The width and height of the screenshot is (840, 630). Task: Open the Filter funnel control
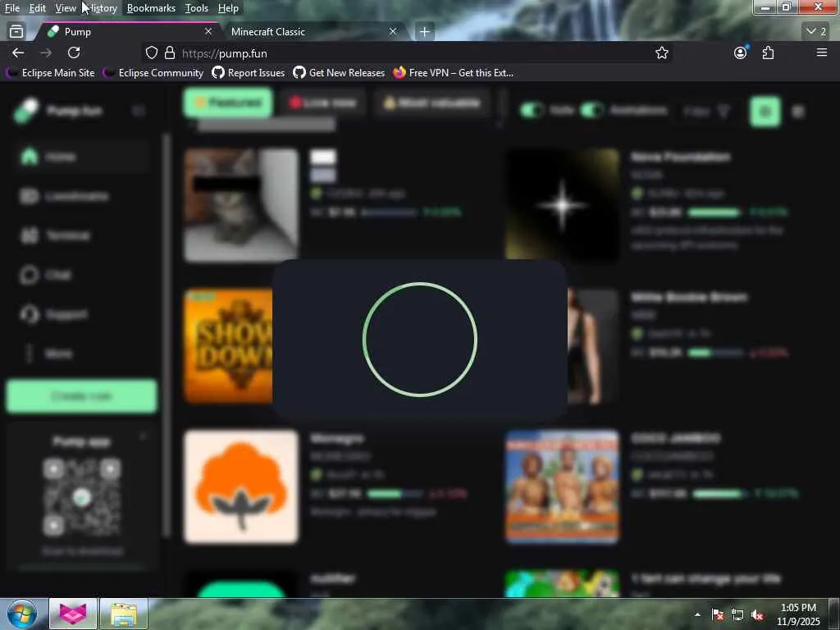pos(707,112)
